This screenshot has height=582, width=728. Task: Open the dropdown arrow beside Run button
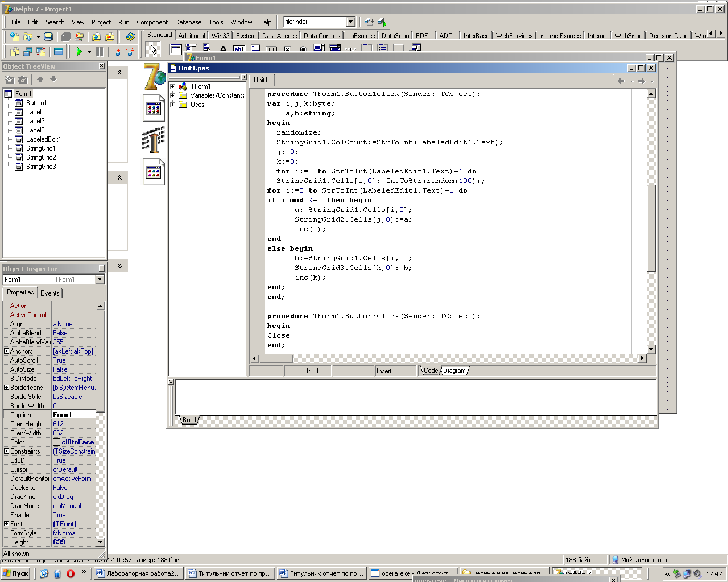[x=89, y=52]
